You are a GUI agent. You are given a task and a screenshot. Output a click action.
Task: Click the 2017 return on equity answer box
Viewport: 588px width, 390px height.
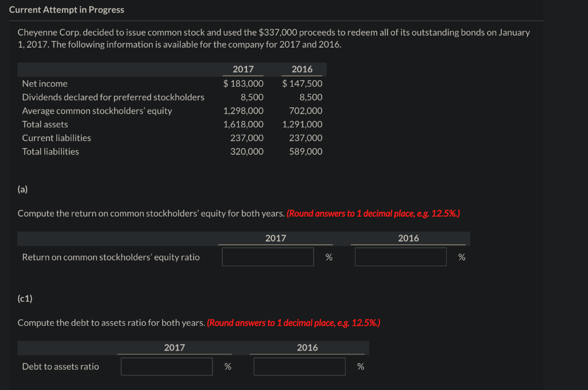(x=267, y=256)
